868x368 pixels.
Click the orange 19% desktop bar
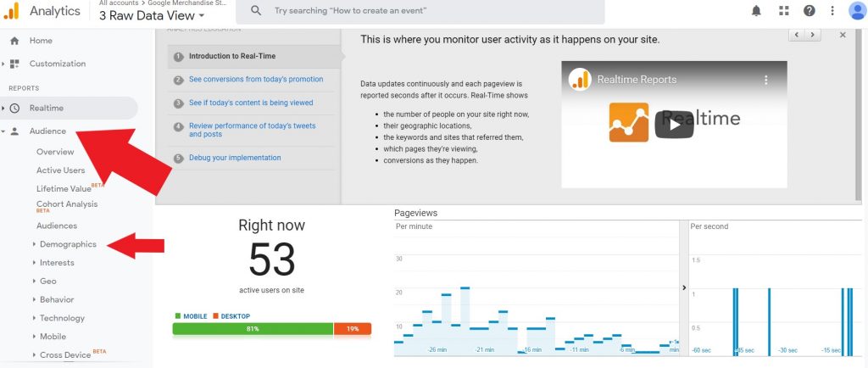pos(353,329)
